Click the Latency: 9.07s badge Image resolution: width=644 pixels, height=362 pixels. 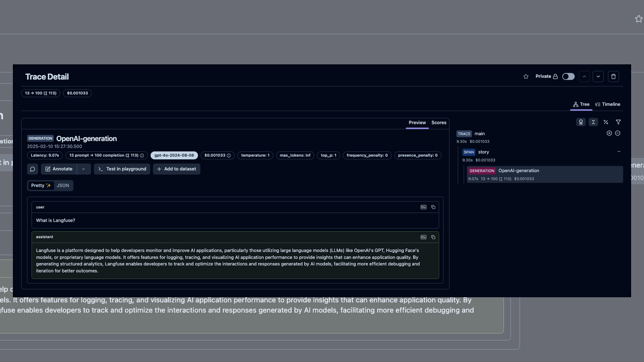[x=45, y=155]
